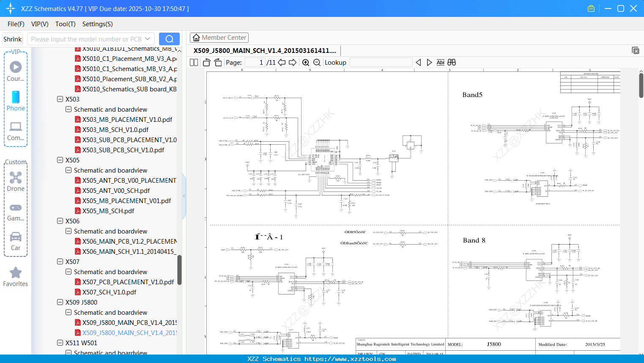Select Phone category in sidebar

(x=16, y=101)
